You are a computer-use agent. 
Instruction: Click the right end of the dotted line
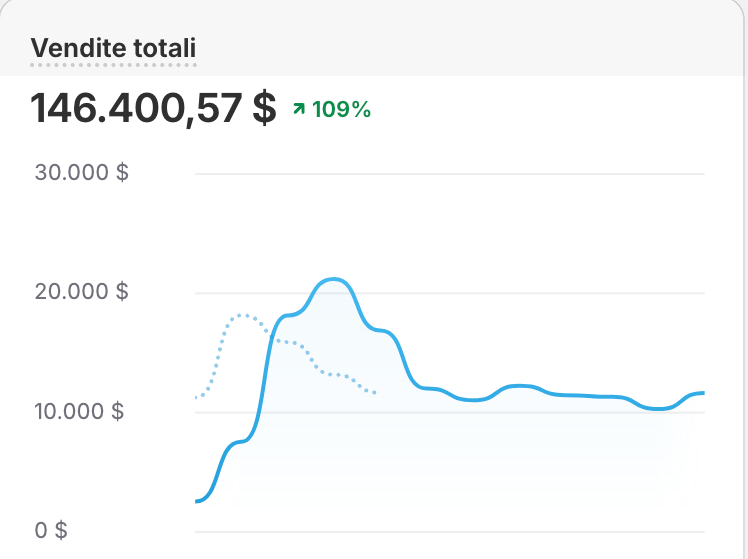[x=375, y=393]
